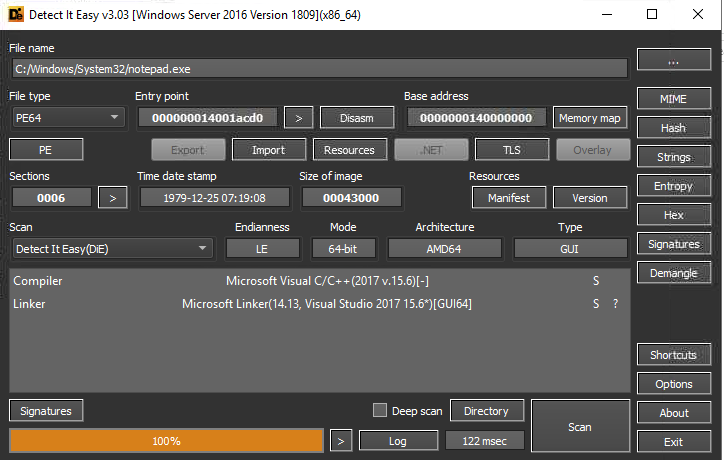Click the question mark on the Linker row
Screen dimensions: 724x460
coord(615,304)
